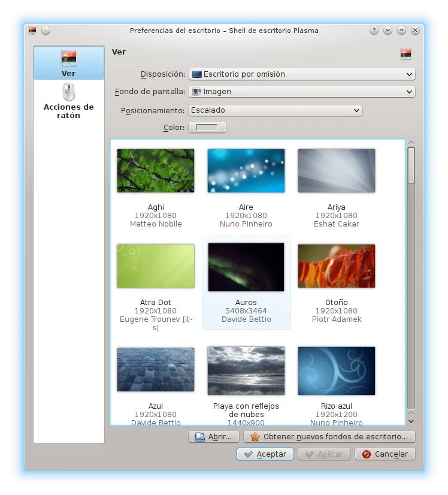Click the Eshat Cakar author text

(x=337, y=224)
